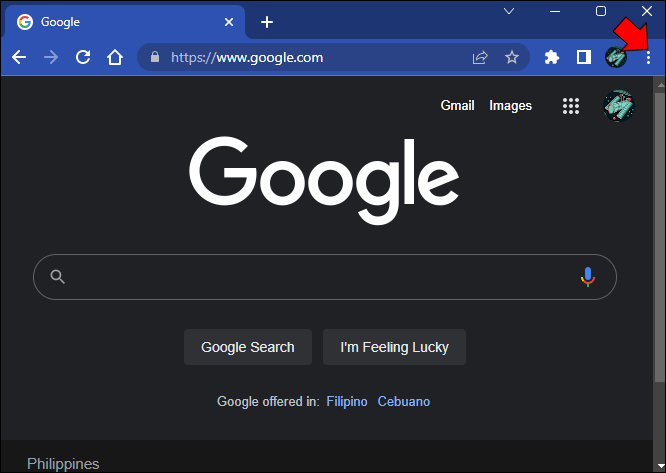
Task: Open the home page via house icon
Action: [x=115, y=57]
